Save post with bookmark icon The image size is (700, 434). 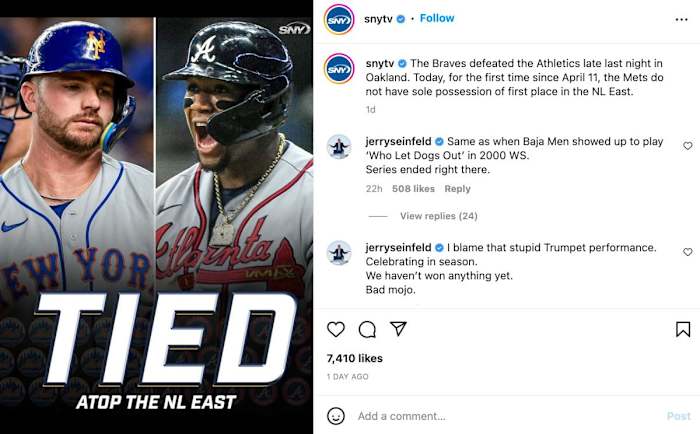pos(683,329)
